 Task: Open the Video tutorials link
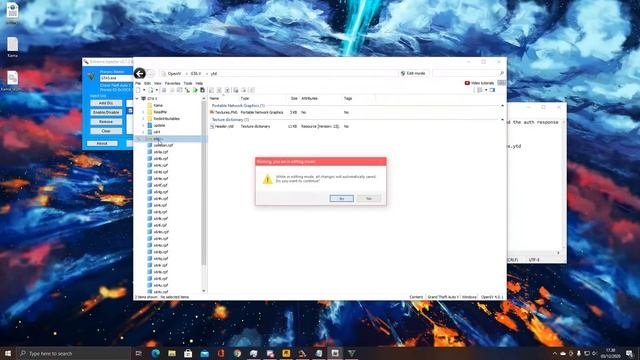(479, 83)
